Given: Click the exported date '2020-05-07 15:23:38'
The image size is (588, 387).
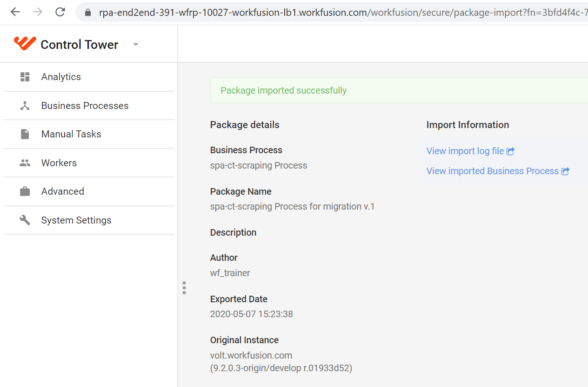Looking at the screenshot, I should coord(252,314).
